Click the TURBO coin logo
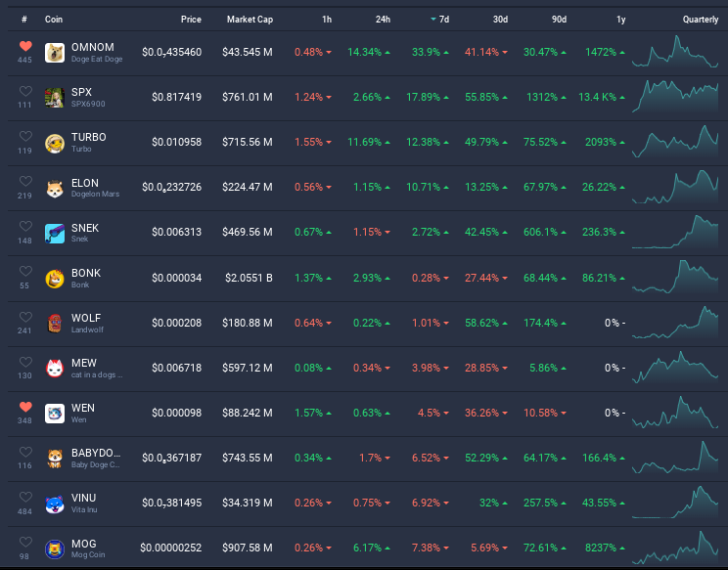The image size is (728, 570). click(55, 143)
